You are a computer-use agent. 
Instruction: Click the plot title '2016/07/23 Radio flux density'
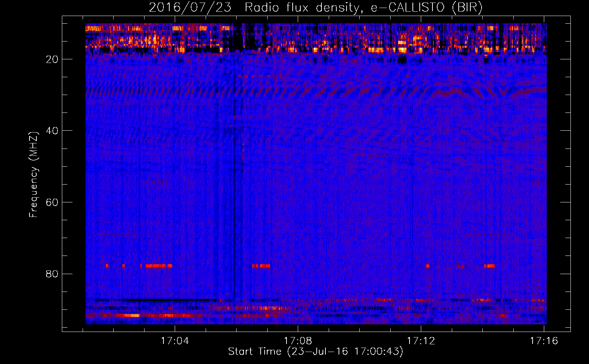pos(316,7)
